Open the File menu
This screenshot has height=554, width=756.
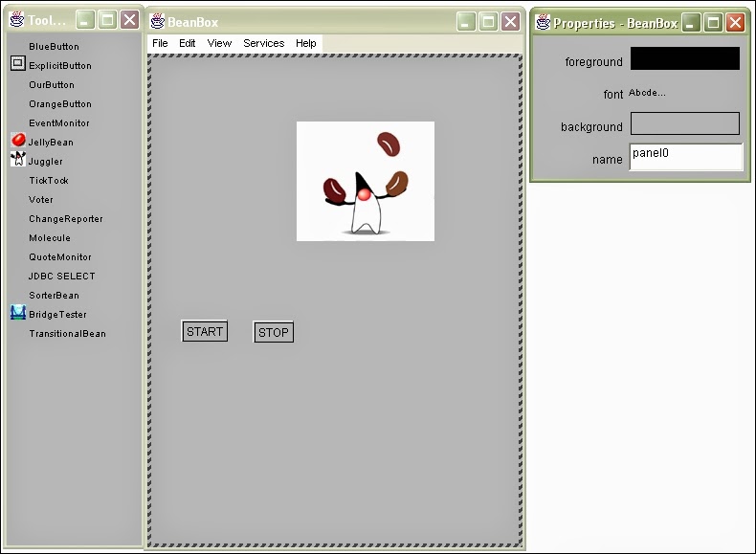(160, 43)
